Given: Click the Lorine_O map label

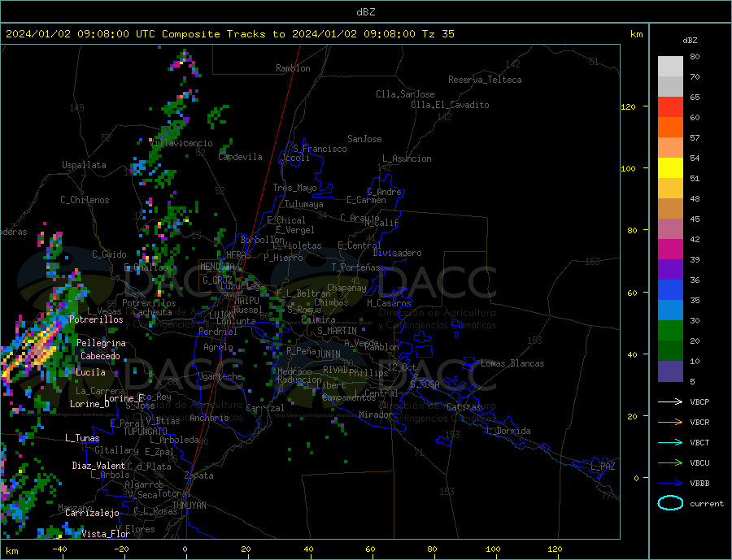Looking at the screenshot, I should pos(89,404).
